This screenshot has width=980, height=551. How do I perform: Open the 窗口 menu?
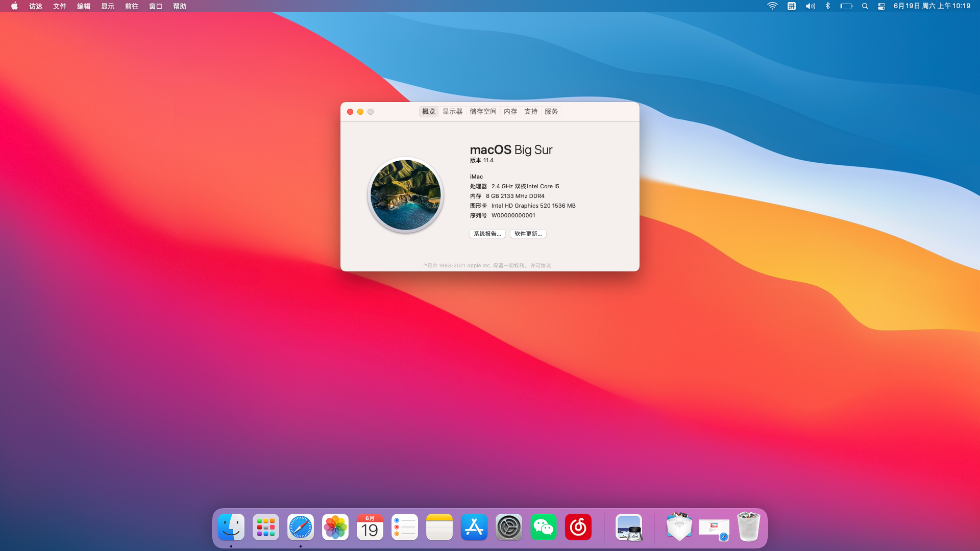[x=156, y=6]
